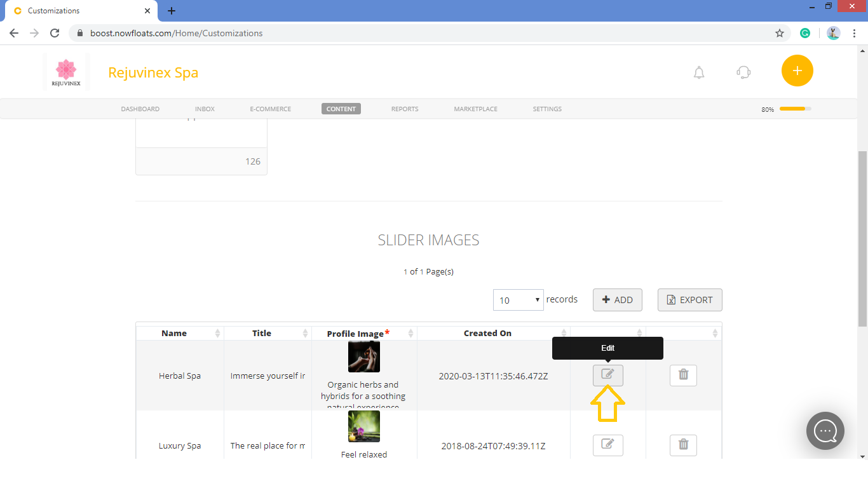
Task: Click the yellow plus button
Action: point(797,71)
